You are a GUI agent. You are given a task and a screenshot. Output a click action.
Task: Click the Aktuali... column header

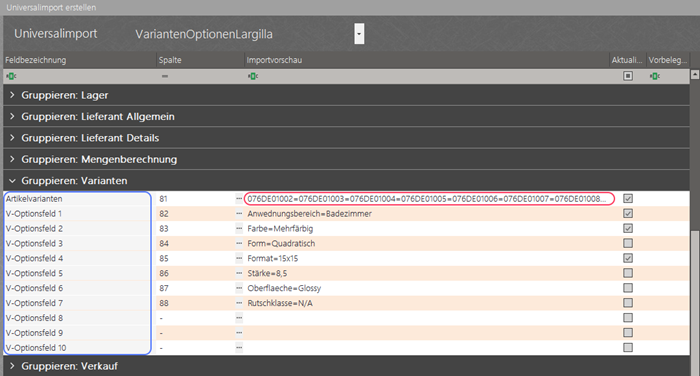point(628,60)
